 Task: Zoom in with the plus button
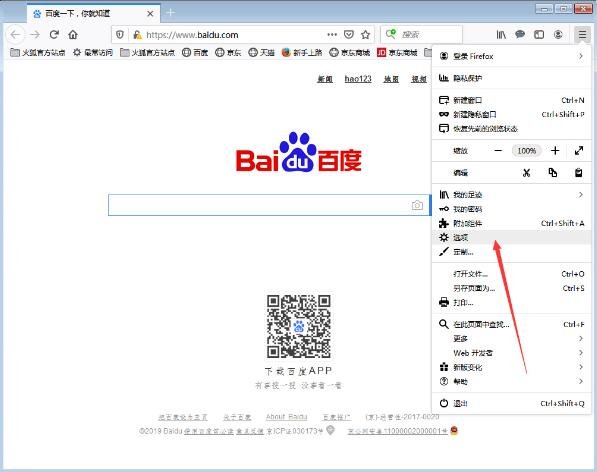(555, 151)
